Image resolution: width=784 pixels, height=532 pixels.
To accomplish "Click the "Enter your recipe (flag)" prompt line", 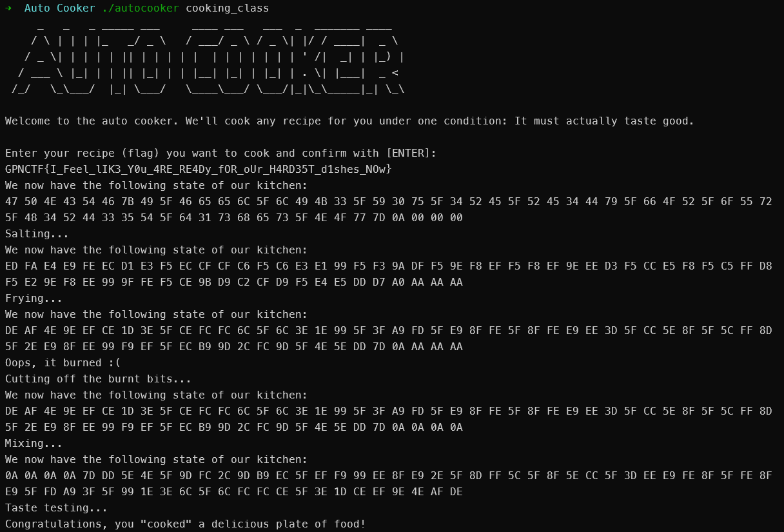I will pos(220,153).
